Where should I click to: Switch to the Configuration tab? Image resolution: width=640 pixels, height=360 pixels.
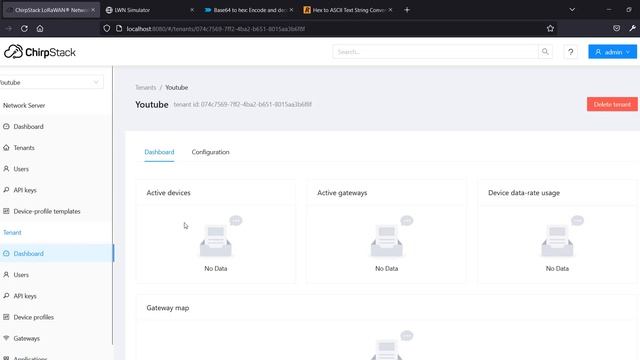(210, 152)
